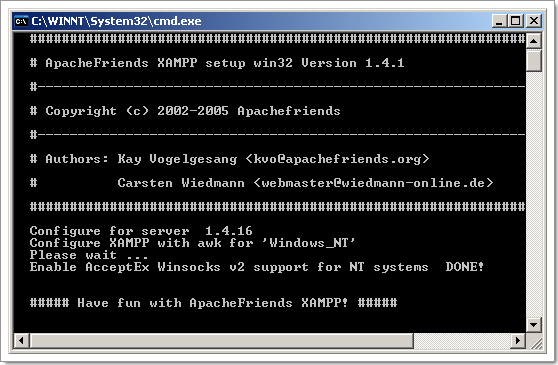The width and height of the screenshot is (558, 365).
Task: Click 'Enable AcceptEx Winsocks v2 support' text
Action: tap(169, 267)
